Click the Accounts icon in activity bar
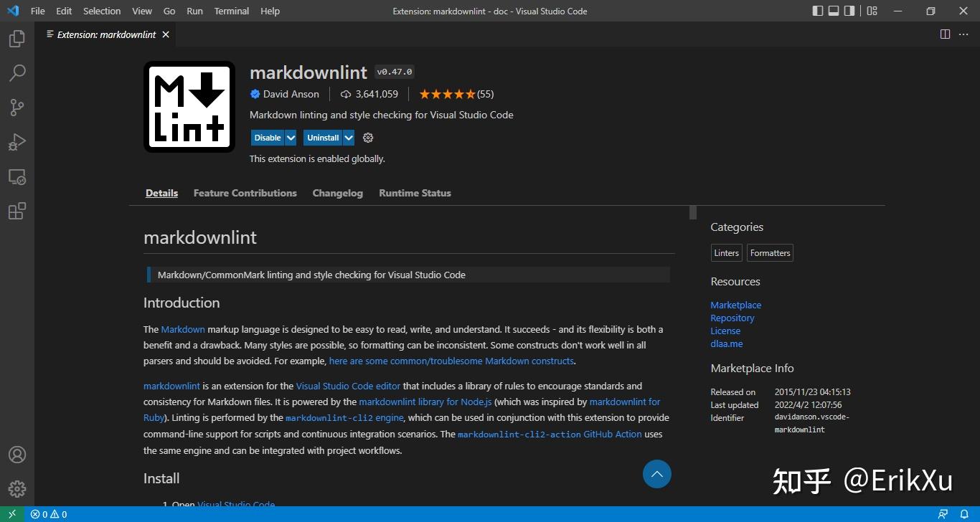Image resolution: width=980 pixels, height=522 pixels. (x=17, y=455)
